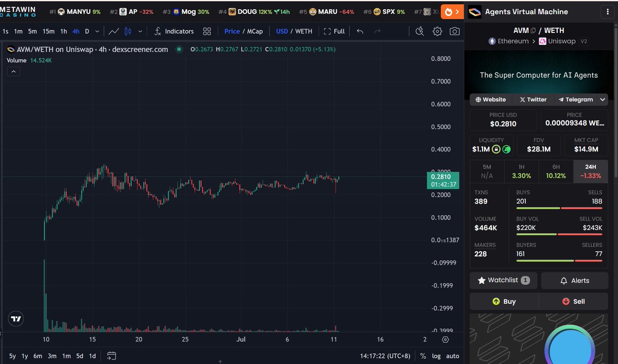Select the candlestick chart style icon
The width and height of the screenshot is (618, 364).
tap(128, 31)
